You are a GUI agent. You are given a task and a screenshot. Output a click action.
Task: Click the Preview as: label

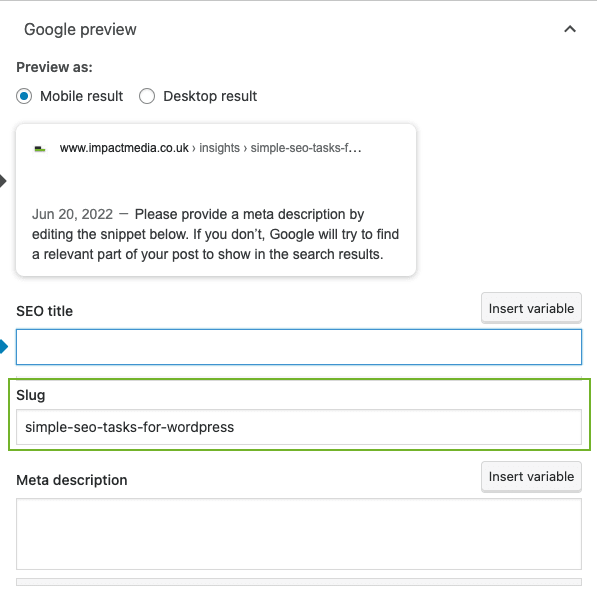[x=54, y=67]
